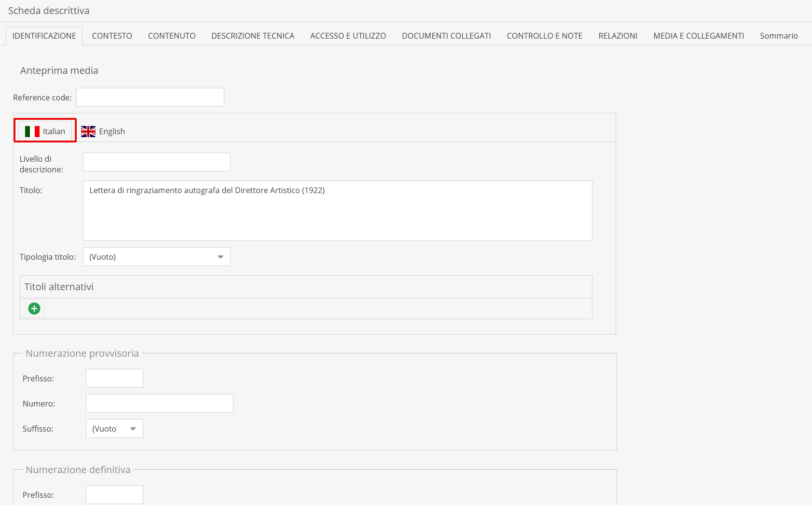812x505 pixels.
Task: Click the Numero field in Numerazione provvisoria
Action: (159, 404)
